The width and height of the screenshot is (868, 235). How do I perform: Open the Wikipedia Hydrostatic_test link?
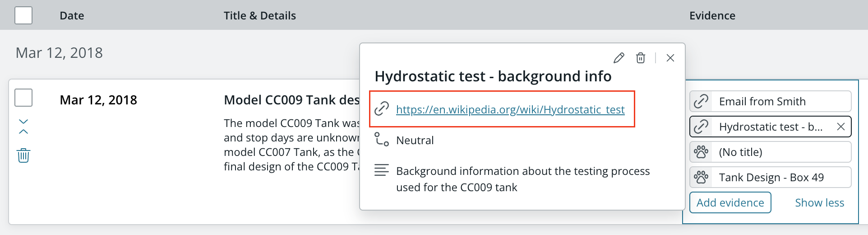coord(510,109)
